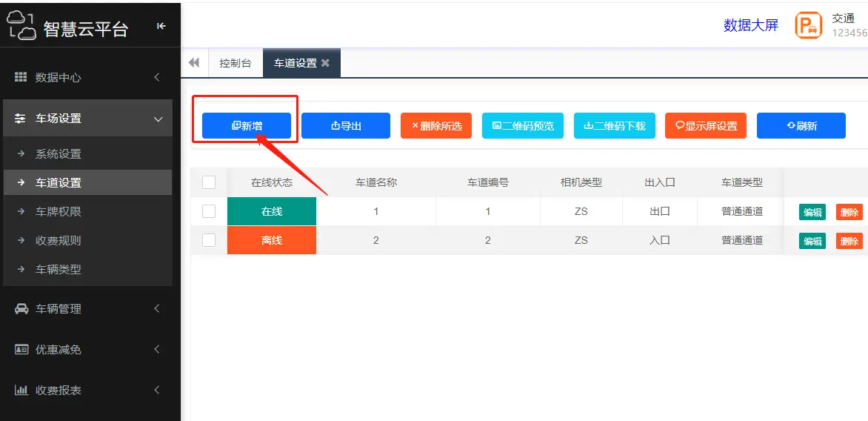Click the parking P avatar icon
This screenshot has height=421, width=868.
[808, 25]
